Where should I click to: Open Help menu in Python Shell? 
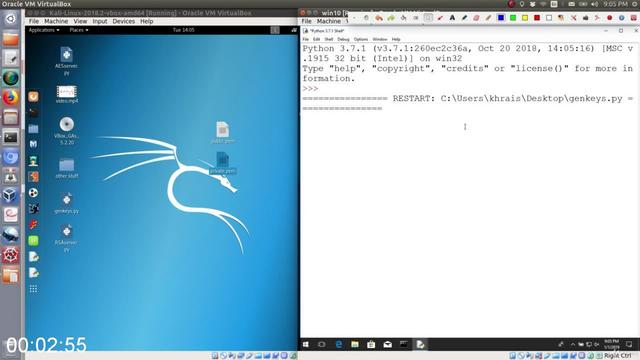pos(396,39)
